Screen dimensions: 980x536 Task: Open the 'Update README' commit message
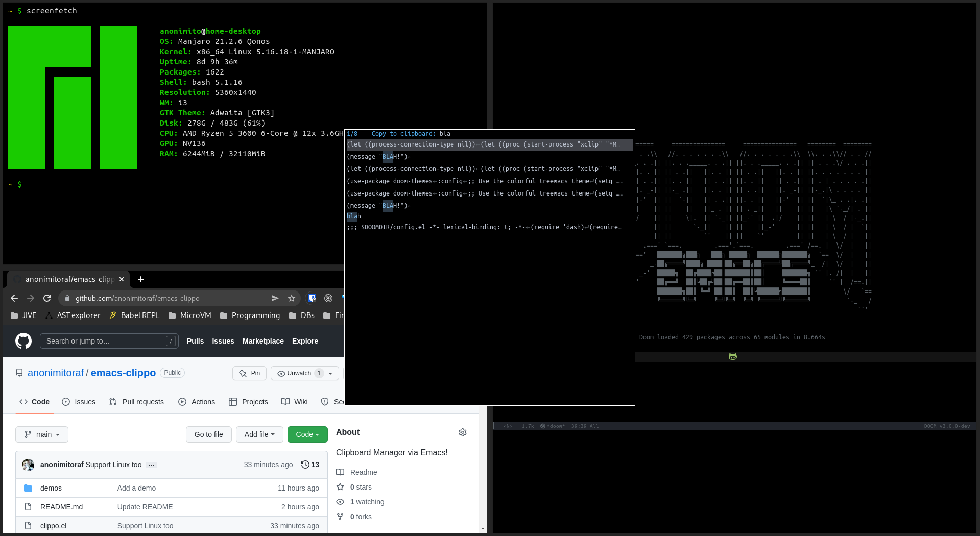(x=145, y=507)
